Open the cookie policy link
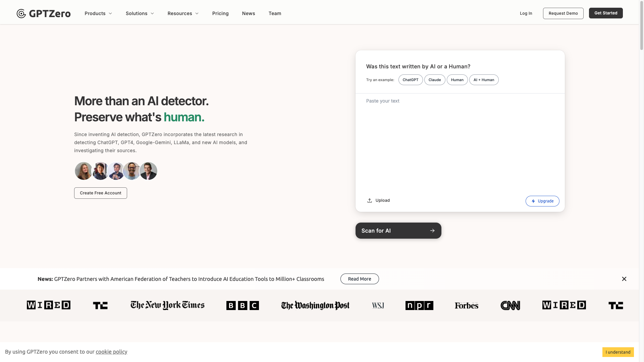Screen dimensions: 644x362 click(x=111, y=352)
